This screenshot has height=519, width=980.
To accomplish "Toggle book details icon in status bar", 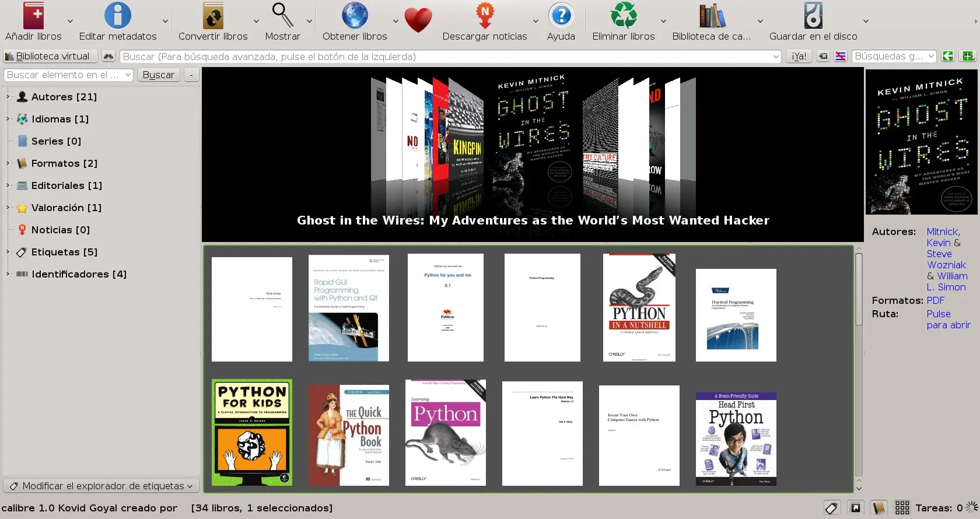I will [879, 508].
